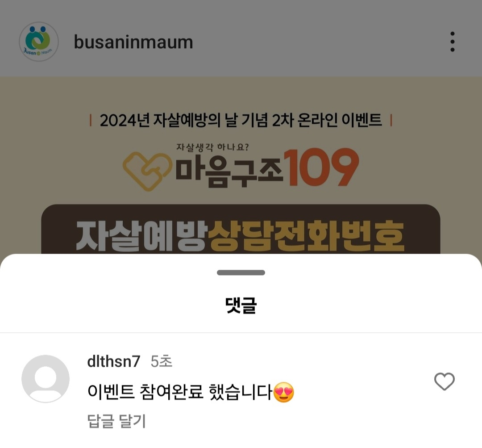Screen dimensions: 482x448
Task: Tap the 마음구조 text in the logo
Action: [229, 171]
